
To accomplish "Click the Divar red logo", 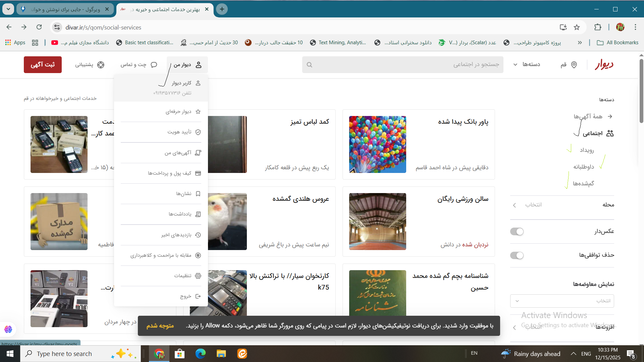I will tap(604, 64).
